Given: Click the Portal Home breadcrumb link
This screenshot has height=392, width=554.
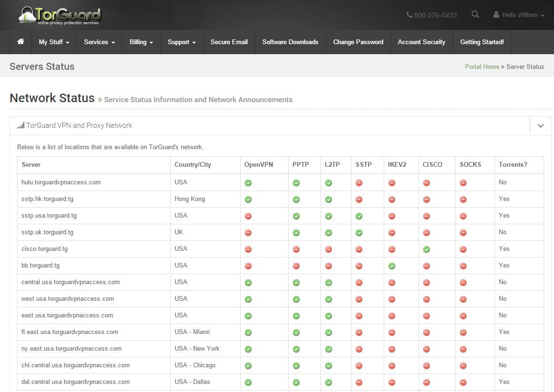Looking at the screenshot, I should pos(482,67).
